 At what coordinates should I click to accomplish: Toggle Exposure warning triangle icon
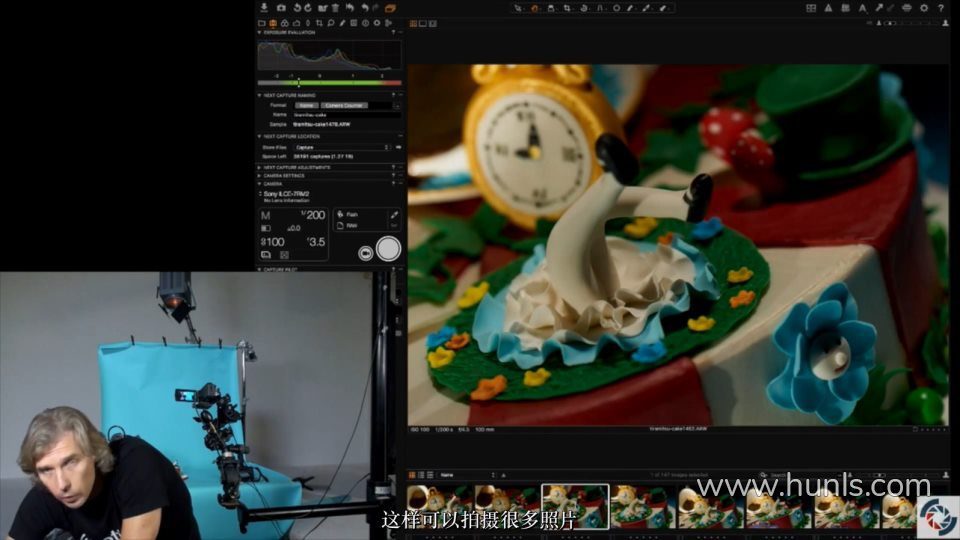(x=828, y=8)
